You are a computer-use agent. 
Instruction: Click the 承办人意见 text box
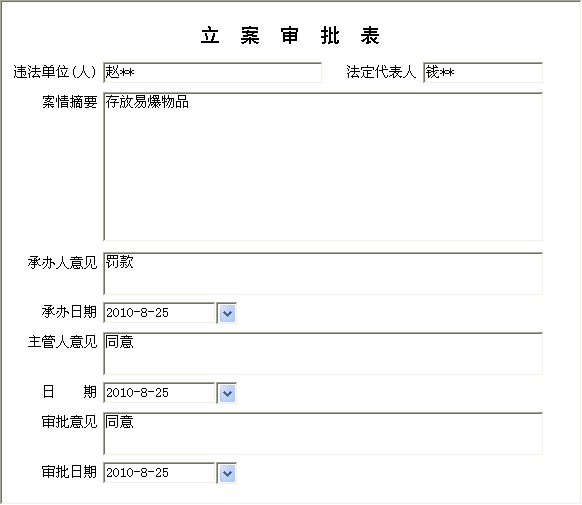pos(323,274)
